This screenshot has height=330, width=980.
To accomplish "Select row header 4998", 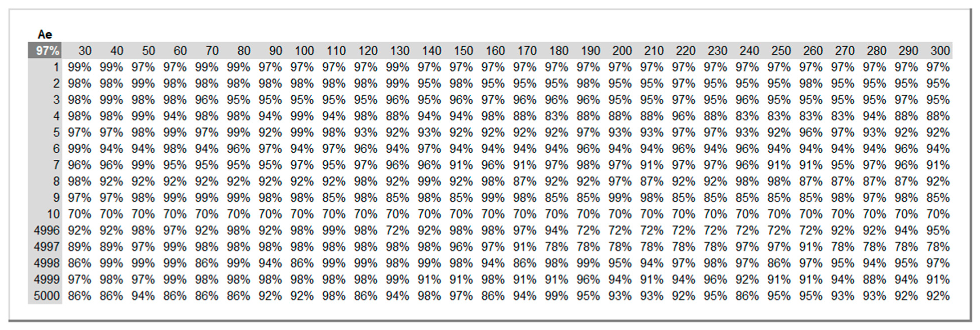I will point(46,263).
